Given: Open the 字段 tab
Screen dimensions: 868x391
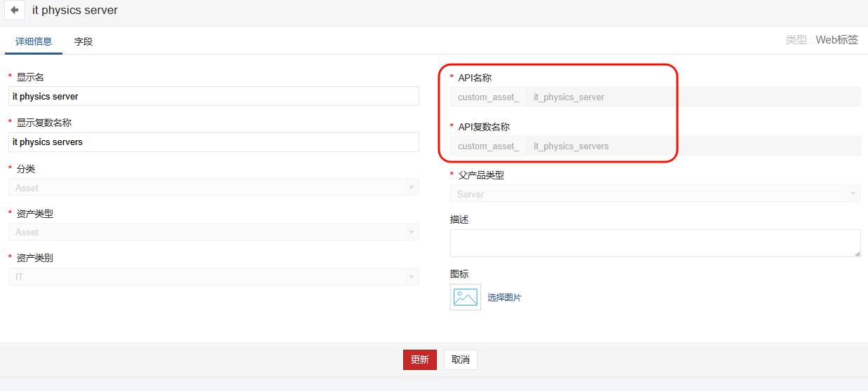Looking at the screenshot, I should pyautogui.click(x=83, y=41).
